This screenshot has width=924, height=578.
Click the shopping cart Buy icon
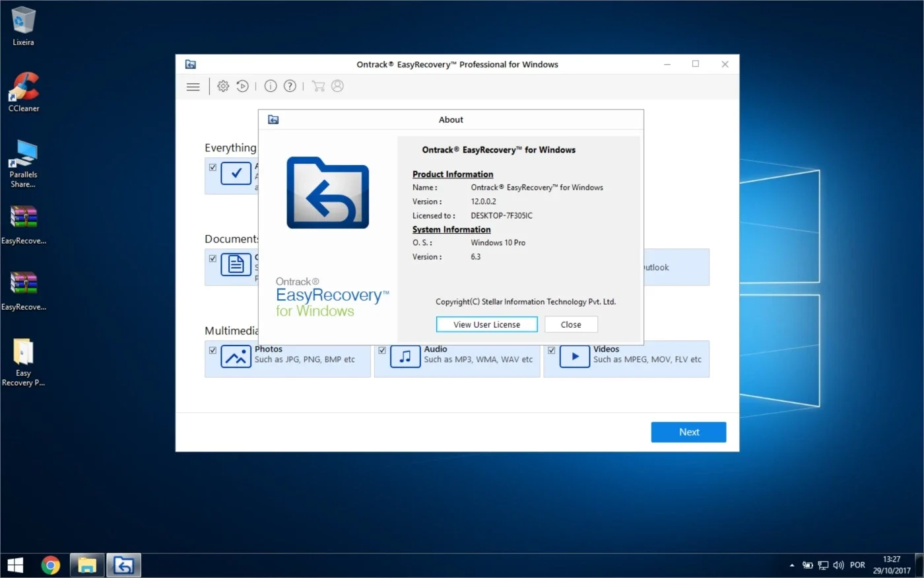click(x=318, y=86)
